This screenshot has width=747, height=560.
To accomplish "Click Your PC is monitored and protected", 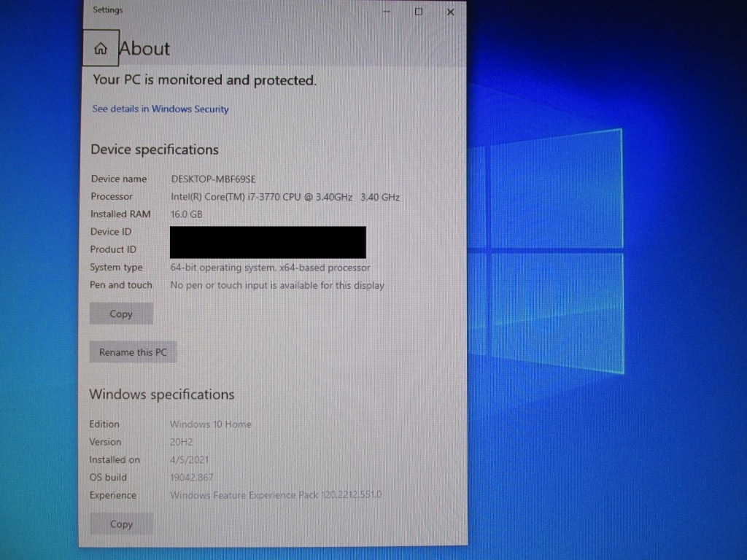I will (x=204, y=79).
